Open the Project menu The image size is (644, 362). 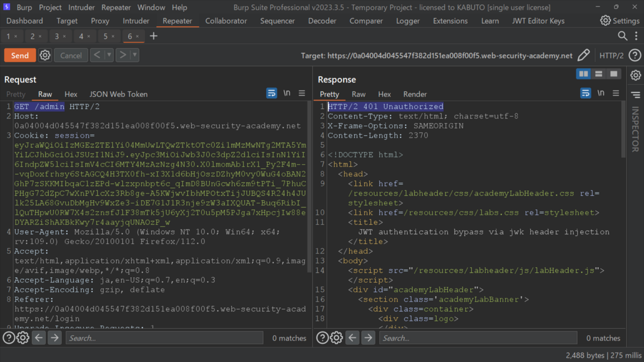click(50, 8)
